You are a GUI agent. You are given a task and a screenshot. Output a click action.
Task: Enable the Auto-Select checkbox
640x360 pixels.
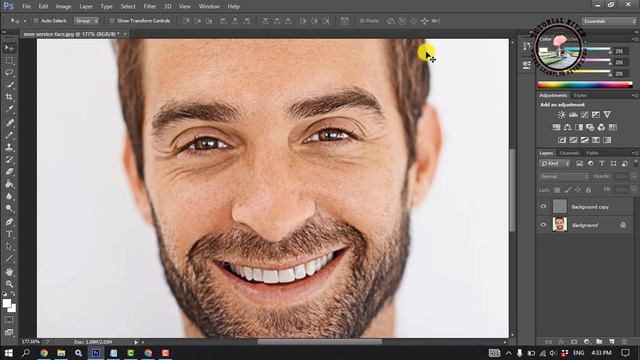tap(36, 21)
